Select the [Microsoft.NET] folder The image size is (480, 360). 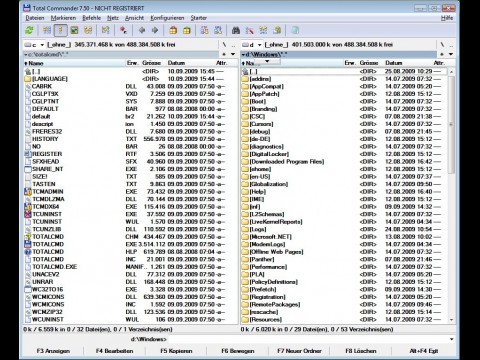[345, 237]
